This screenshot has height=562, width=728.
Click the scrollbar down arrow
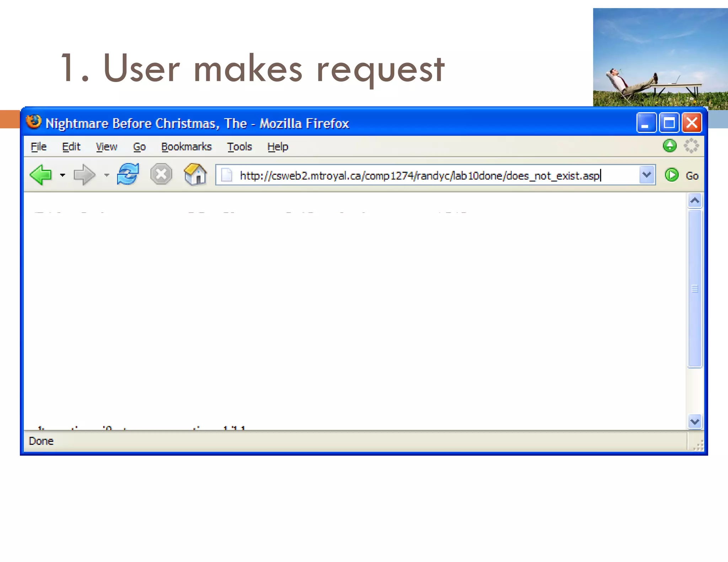pos(695,422)
